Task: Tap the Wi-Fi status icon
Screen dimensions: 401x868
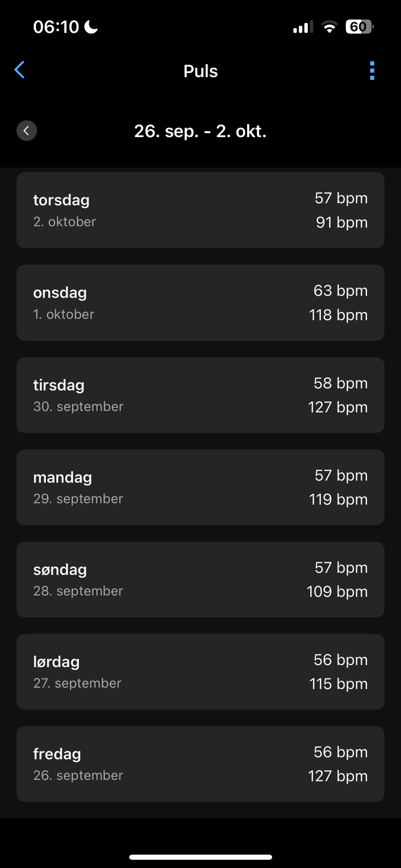Action: click(329, 27)
